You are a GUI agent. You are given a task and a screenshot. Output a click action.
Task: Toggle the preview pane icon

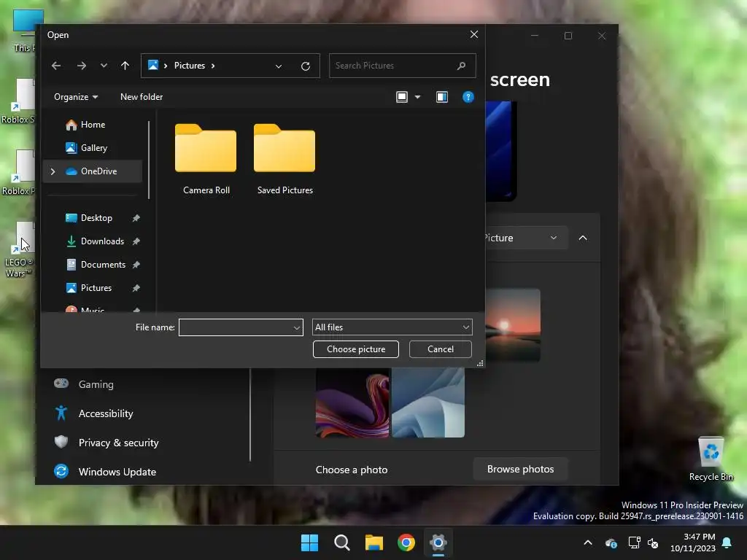(x=441, y=97)
